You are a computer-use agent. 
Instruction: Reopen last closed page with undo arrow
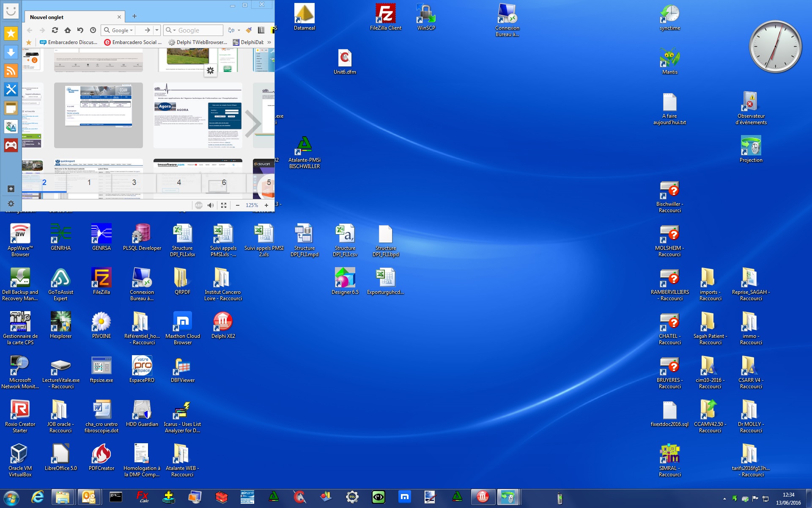pyautogui.click(x=80, y=30)
